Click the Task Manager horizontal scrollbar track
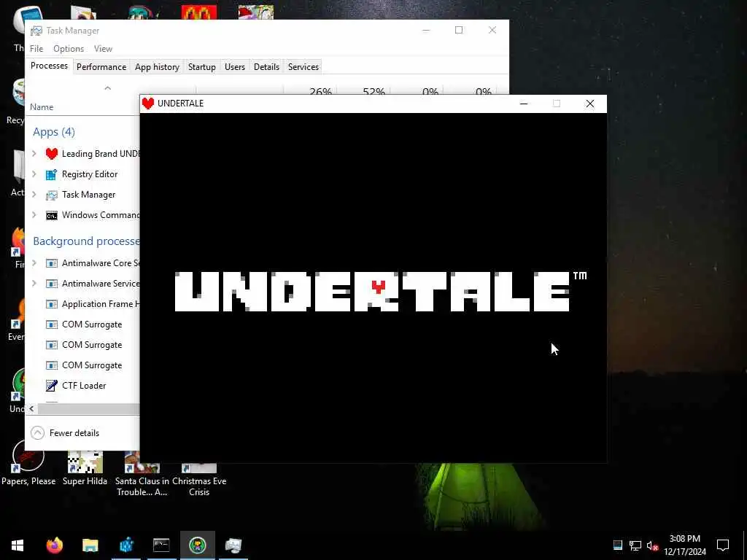This screenshot has height=560, width=747. click(88, 408)
